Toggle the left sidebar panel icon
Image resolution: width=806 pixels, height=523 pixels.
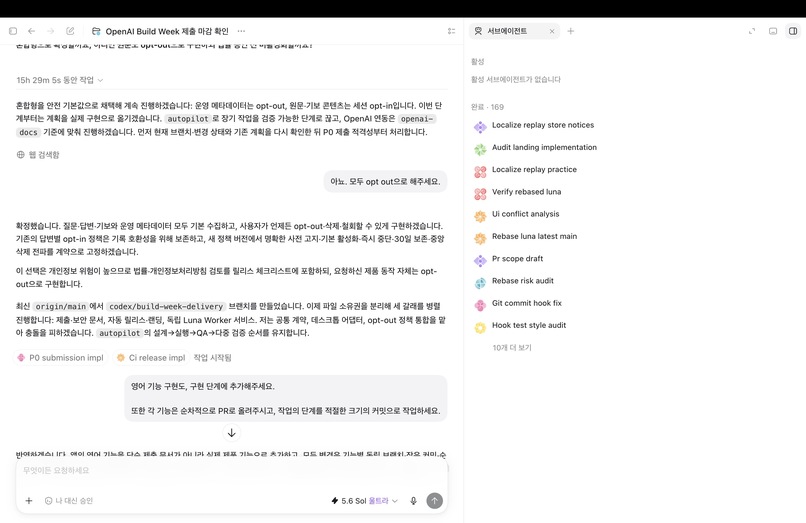(13, 31)
